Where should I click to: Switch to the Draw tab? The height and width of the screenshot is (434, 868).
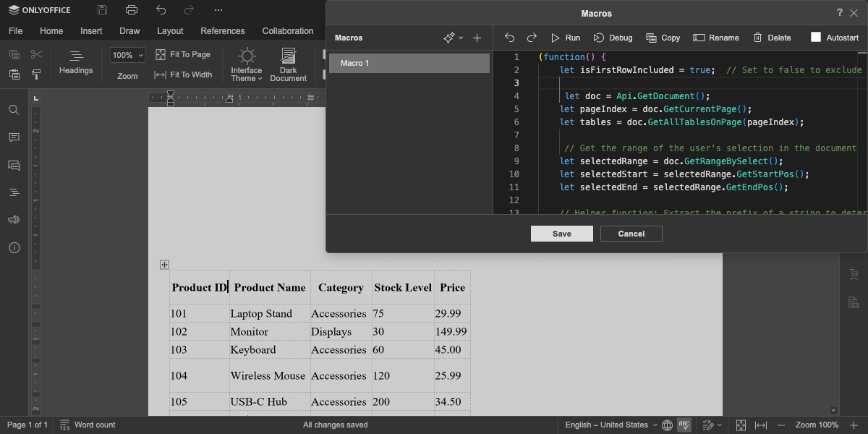(130, 31)
